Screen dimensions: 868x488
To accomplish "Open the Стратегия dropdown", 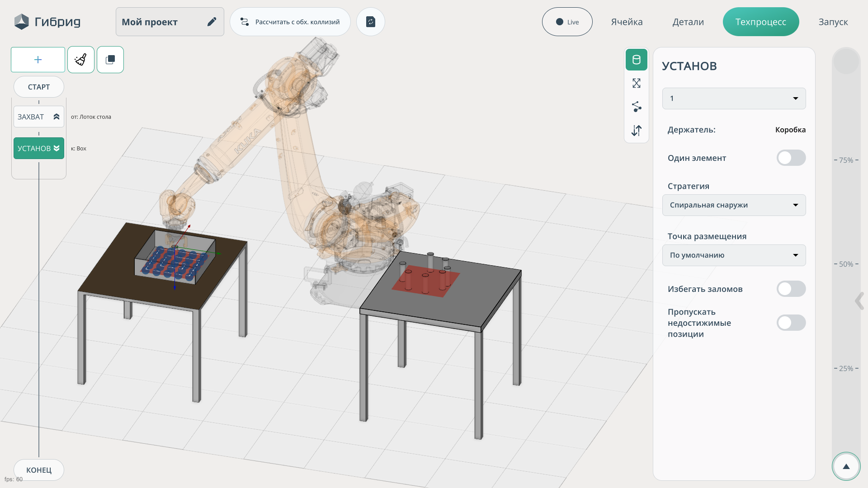I will 734,205.
